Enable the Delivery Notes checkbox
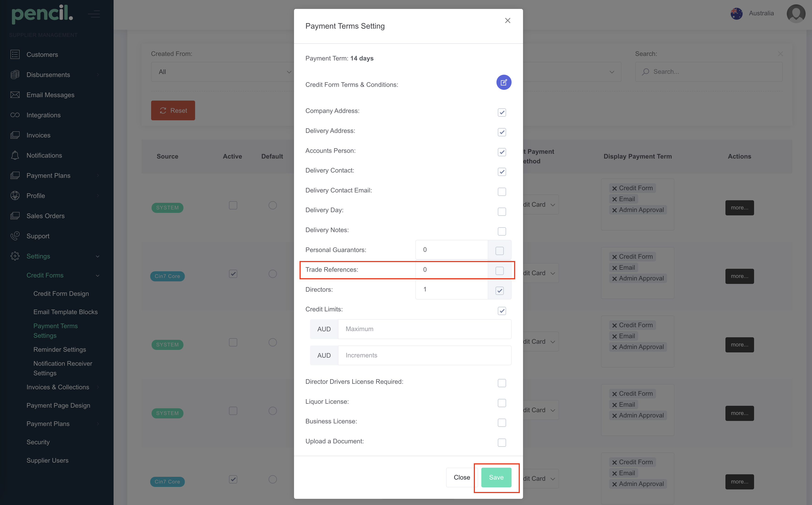 (502, 231)
